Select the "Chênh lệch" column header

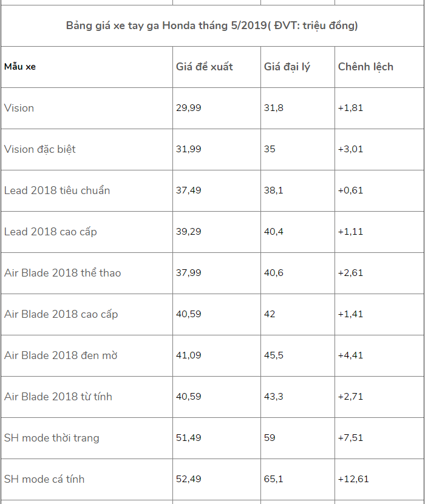(x=365, y=67)
